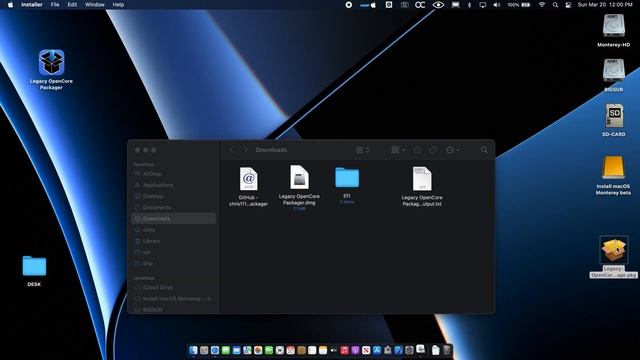Screen dimensions: 640x360
Task: Open Library in Finder sidebar
Action: coord(173,241)
